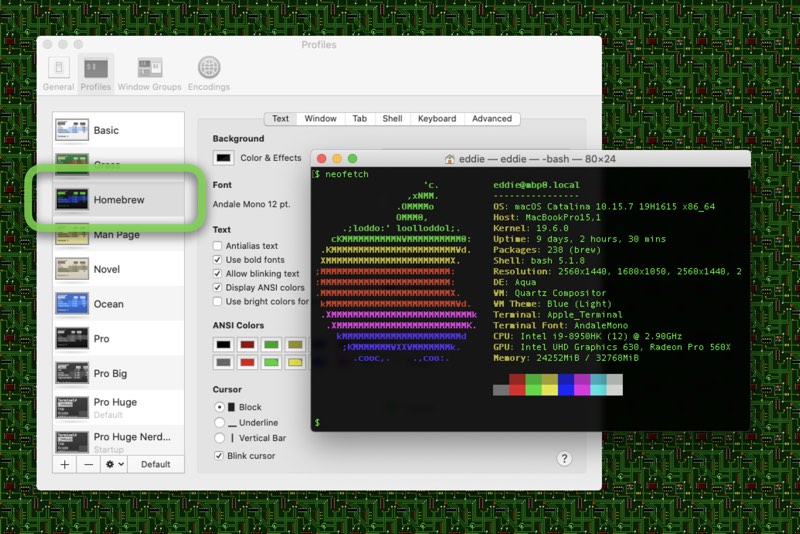Toggle Allow blinking text checkbox
Viewport: 800px width, 534px height.
click(x=217, y=273)
